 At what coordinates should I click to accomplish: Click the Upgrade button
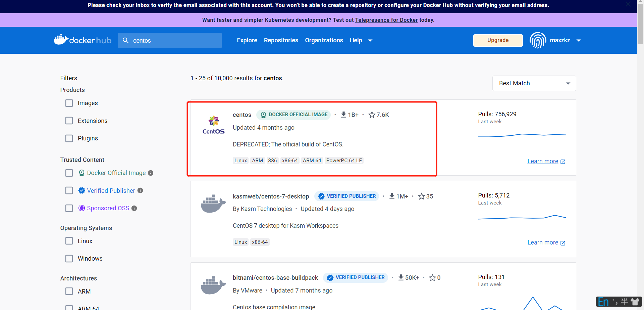tap(498, 40)
